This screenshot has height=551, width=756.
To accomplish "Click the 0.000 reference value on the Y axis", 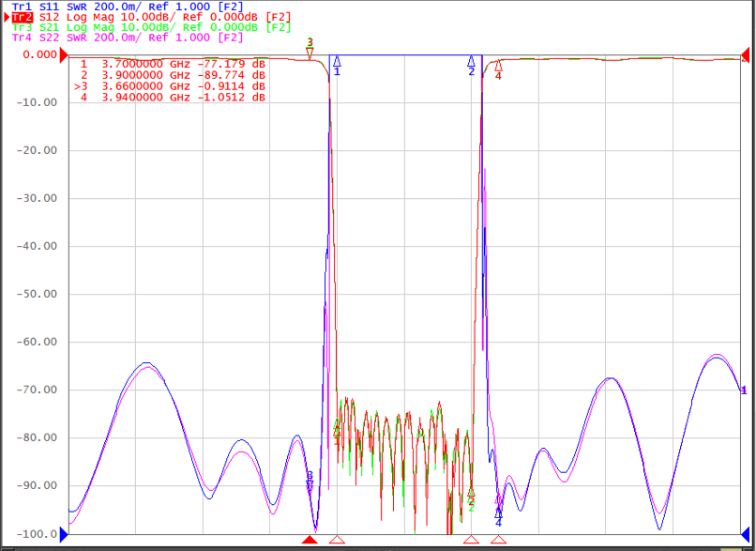I will [x=40, y=55].
